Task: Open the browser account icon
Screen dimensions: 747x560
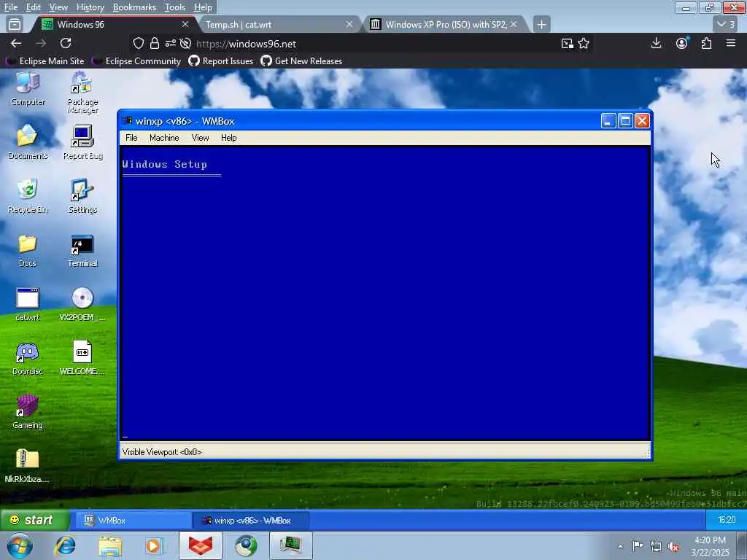Action: pyautogui.click(x=682, y=43)
